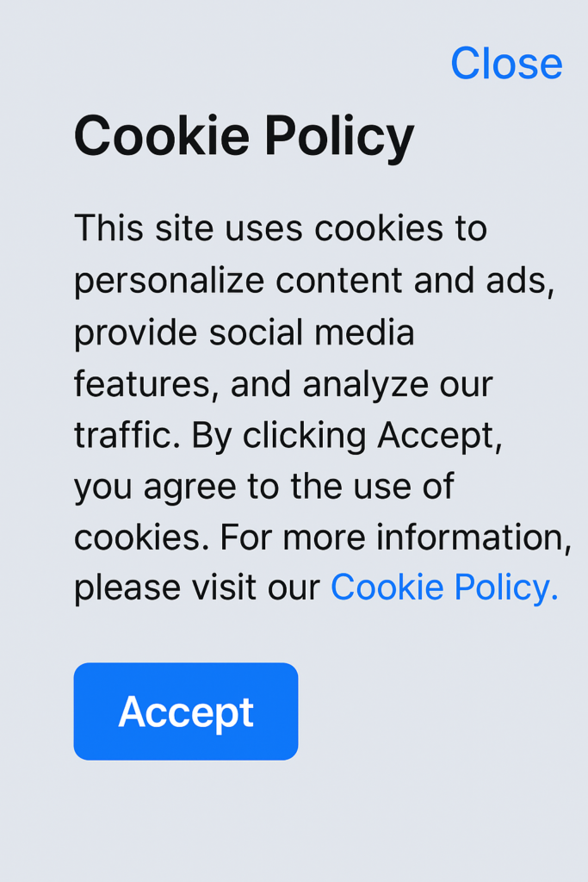This screenshot has height=882, width=588.
Task: Click the word "information" in the paragraph
Action: point(470,537)
